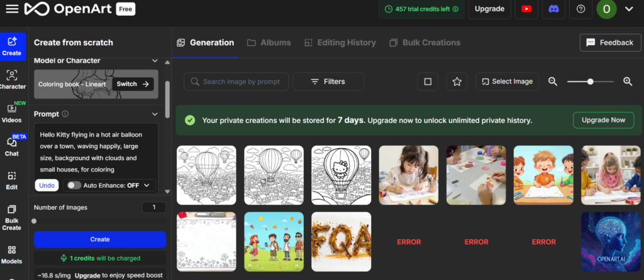Open the cartoon people on grass thumbnail
The image size is (644, 280).
tap(274, 242)
